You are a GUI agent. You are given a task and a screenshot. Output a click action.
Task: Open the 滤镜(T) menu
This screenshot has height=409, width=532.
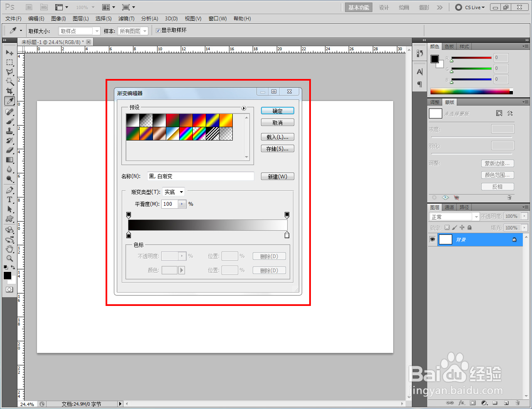[126, 19]
